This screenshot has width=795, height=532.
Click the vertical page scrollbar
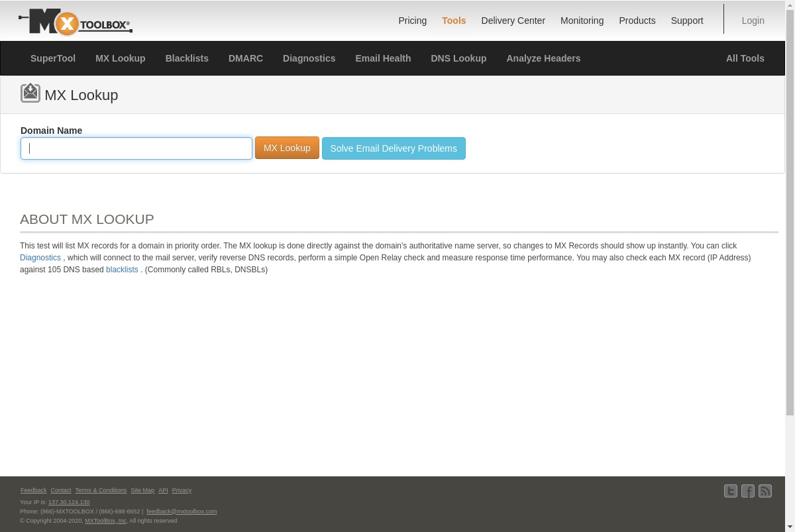790,212
